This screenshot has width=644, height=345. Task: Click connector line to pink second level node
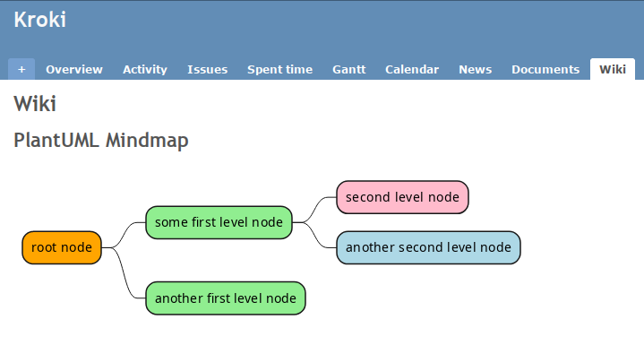coord(314,210)
